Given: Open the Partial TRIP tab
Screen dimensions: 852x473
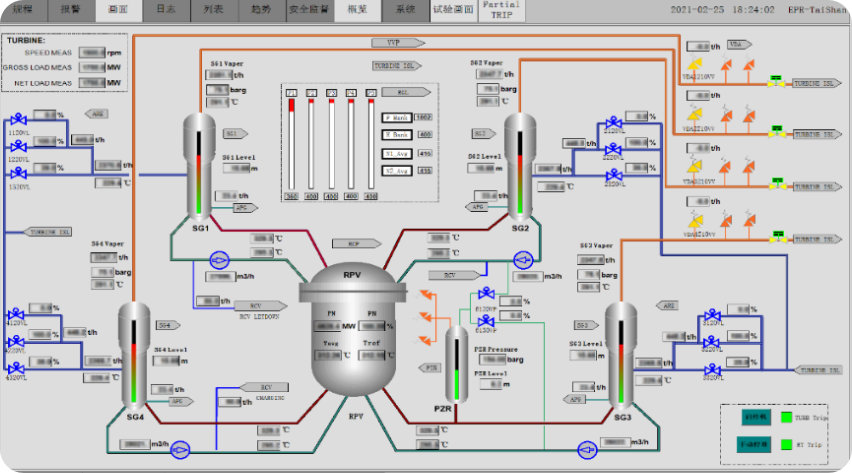Looking at the screenshot, I should point(500,9).
